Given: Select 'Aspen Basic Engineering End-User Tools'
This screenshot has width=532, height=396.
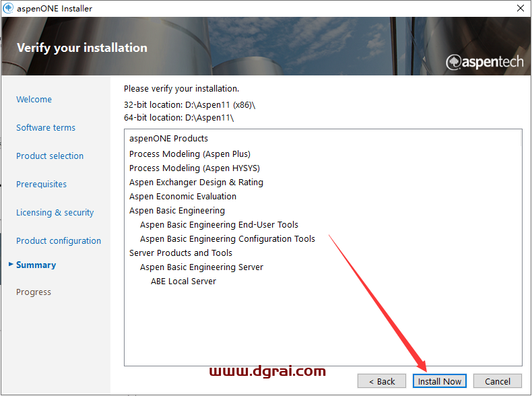Looking at the screenshot, I should tap(219, 225).
